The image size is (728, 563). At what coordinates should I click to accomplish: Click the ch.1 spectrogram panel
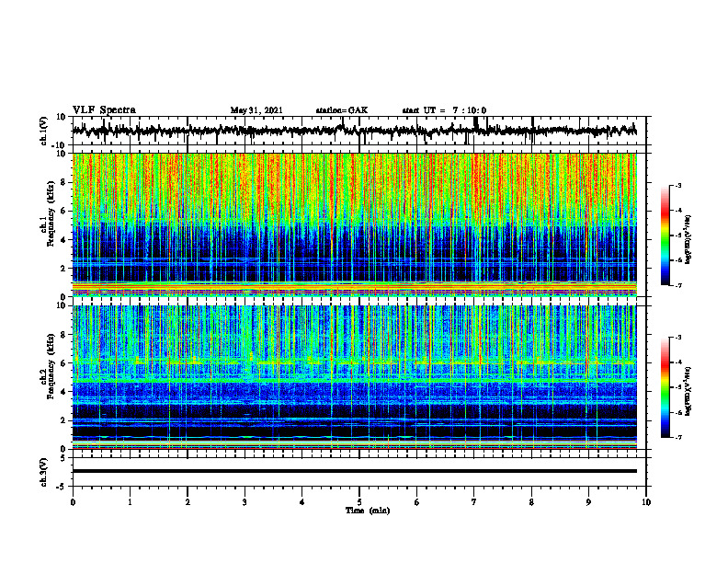(354, 224)
